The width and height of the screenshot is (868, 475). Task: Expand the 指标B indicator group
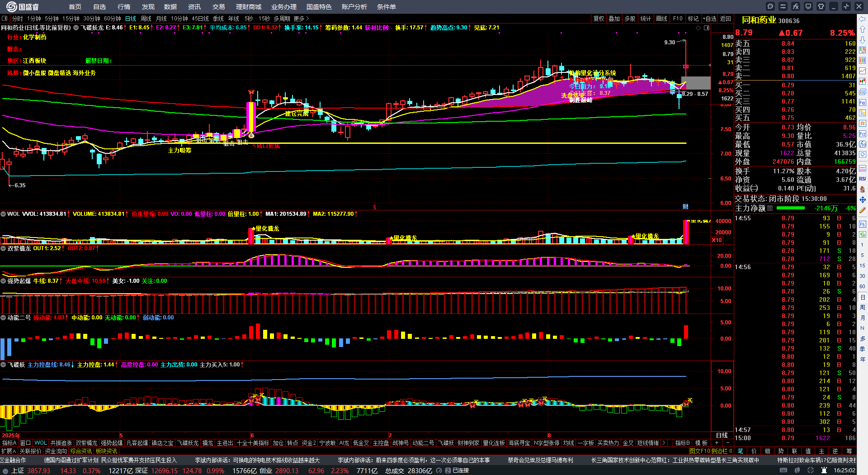point(683,443)
